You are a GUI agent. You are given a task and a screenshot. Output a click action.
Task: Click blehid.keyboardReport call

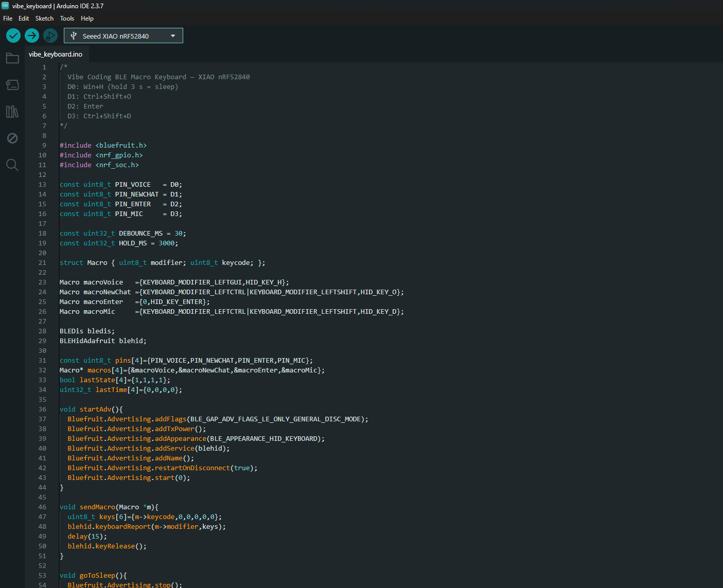tap(147, 527)
